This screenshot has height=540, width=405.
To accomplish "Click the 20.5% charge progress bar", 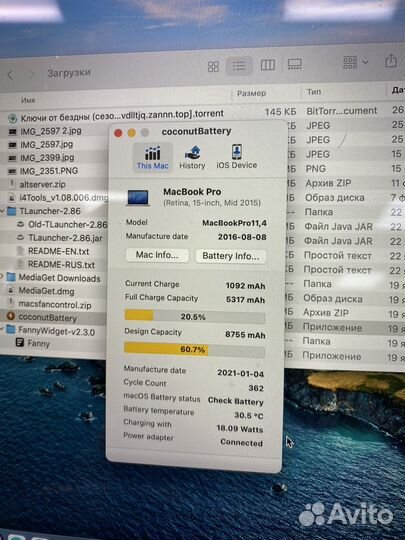I will coord(195,316).
